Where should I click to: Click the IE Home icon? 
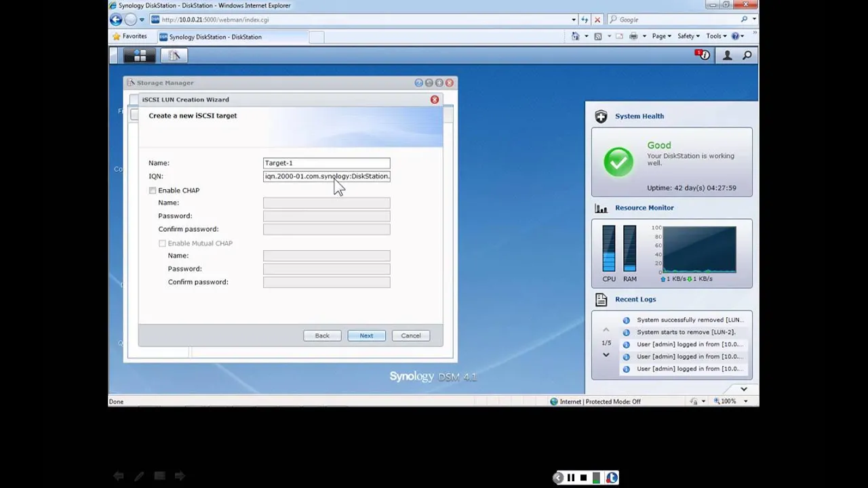click(575, 36)
